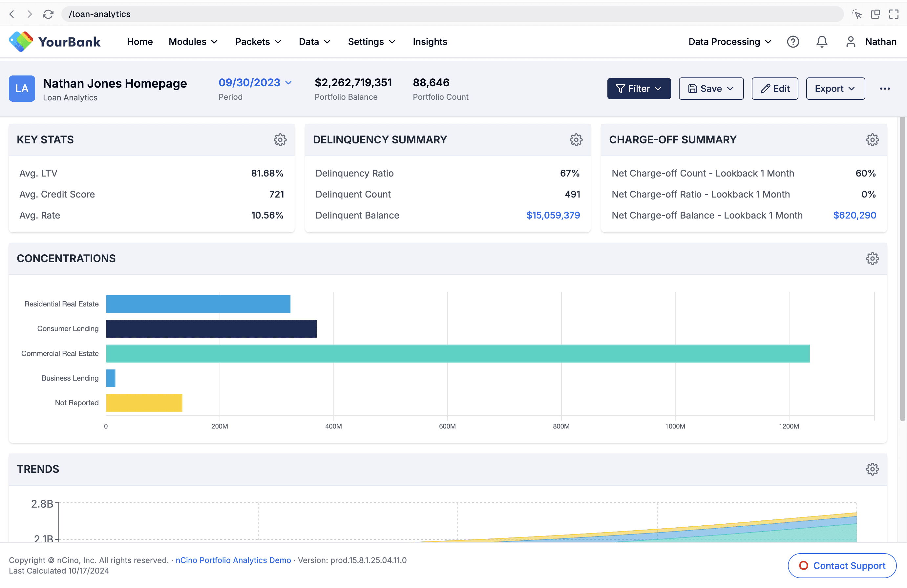Screen dimensions: 907x588
Task: Open the Modules menu
Action: [193, 42]
